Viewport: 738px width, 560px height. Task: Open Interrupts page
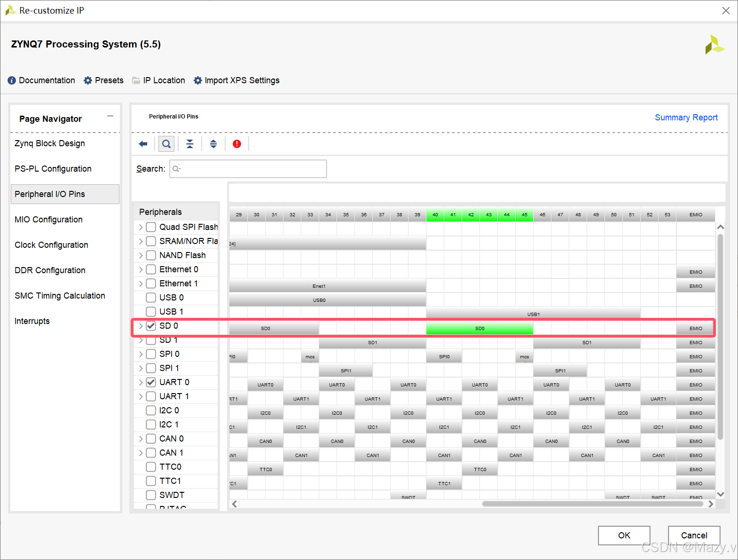[x=32, y=321]
